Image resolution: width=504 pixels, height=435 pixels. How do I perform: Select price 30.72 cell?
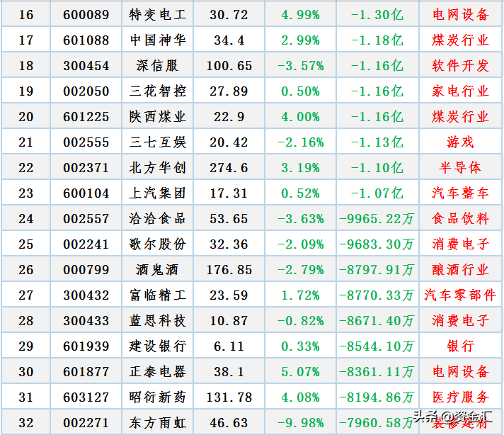click(x=229, y=15)
